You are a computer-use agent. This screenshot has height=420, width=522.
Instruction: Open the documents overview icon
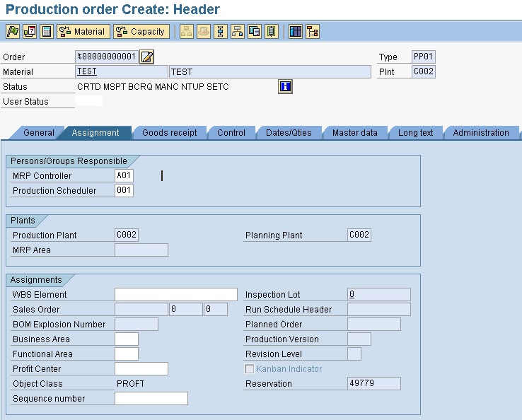click(x=255, y=32)
